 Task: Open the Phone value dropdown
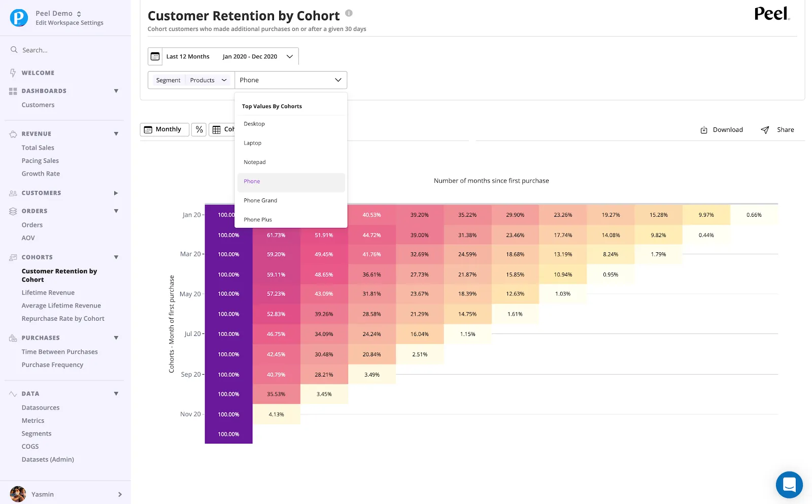(291, 80)
